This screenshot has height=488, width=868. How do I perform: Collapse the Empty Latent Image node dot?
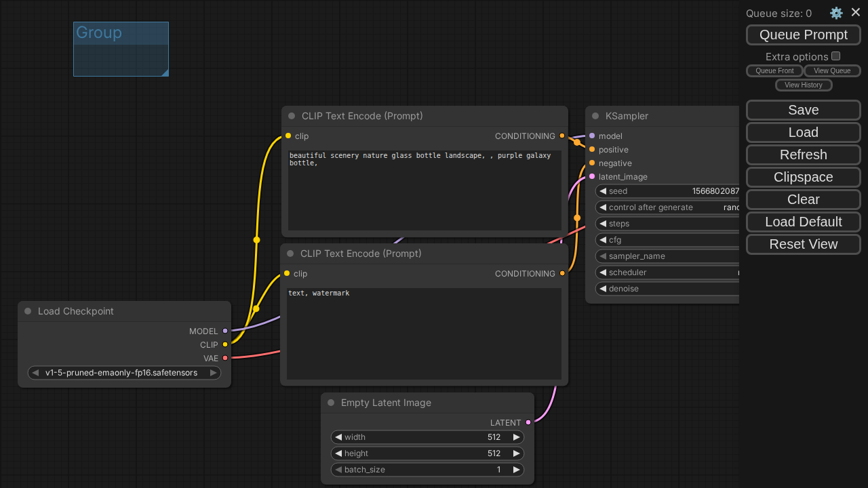point(331,403)
